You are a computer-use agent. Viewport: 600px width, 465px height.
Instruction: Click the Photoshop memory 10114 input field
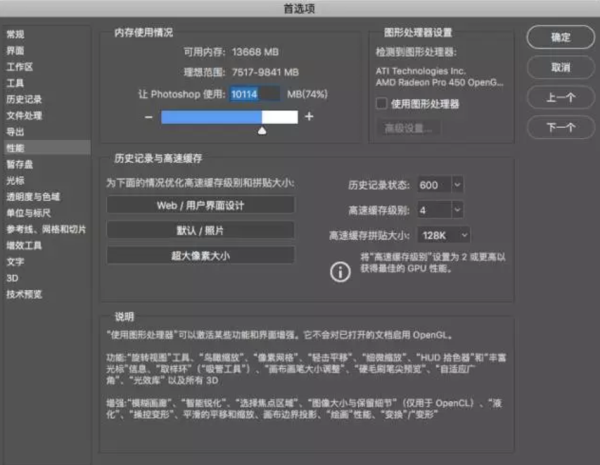click(x=254, y=94)
